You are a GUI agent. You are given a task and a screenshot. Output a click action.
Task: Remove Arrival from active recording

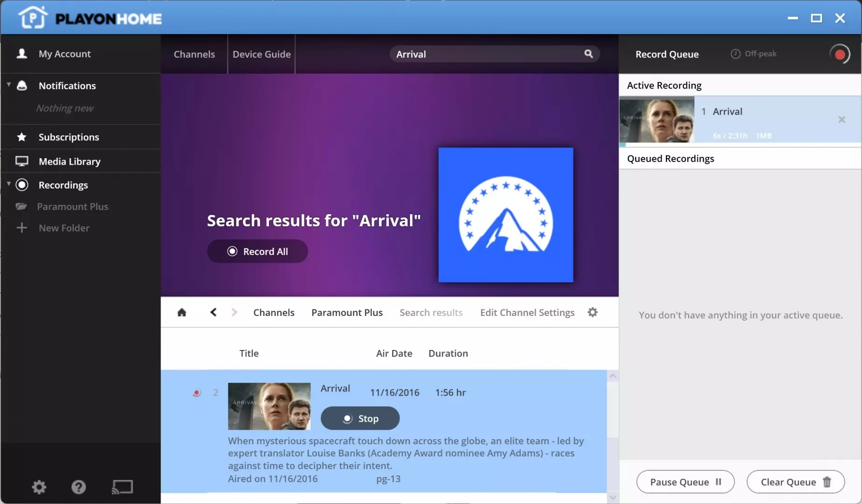click(841, 119)
